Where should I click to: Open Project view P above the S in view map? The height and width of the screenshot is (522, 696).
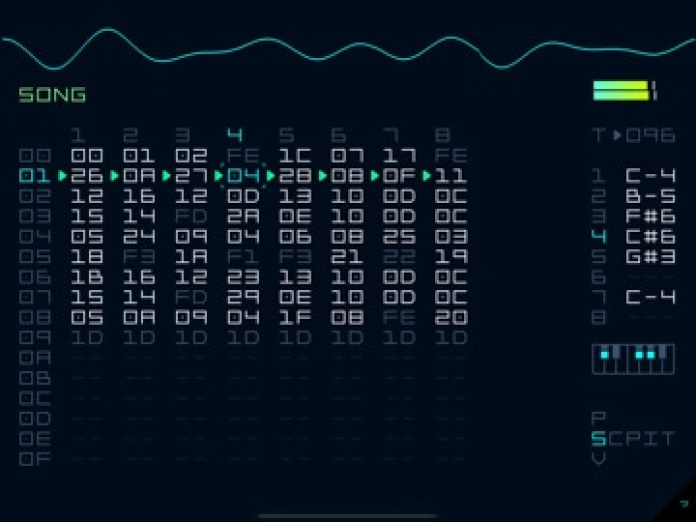pyautogui.click(x=599, y=418)
